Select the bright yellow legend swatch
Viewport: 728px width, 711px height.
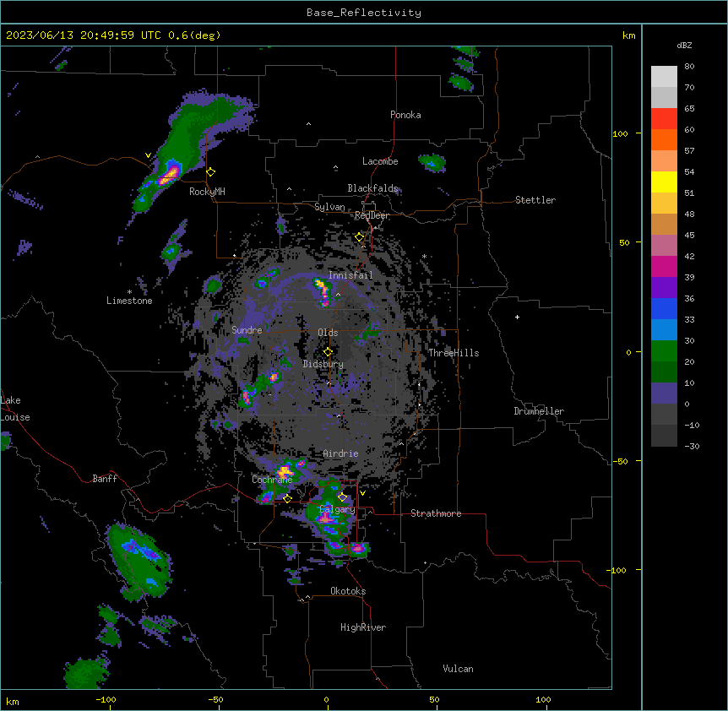coord(664,182)
